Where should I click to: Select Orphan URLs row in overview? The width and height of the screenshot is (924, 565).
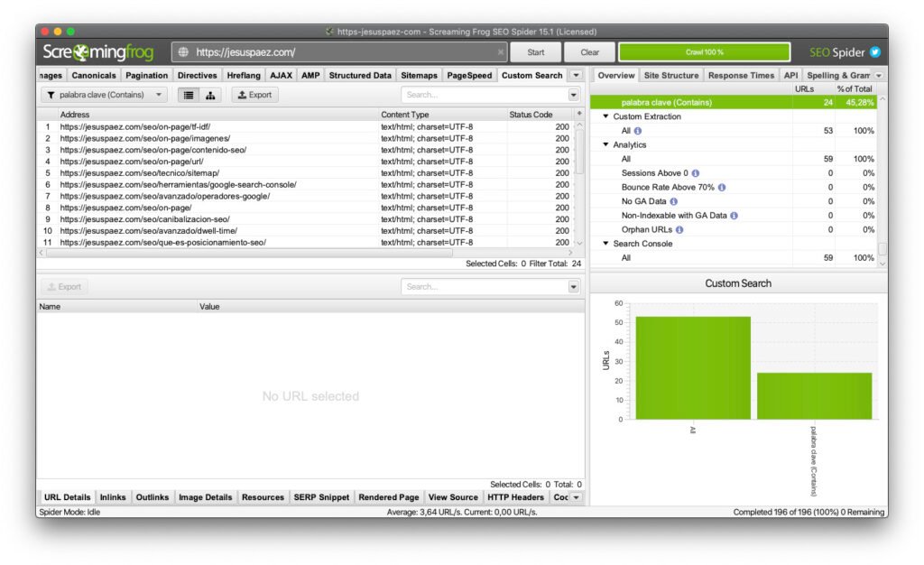coord(735,230)
